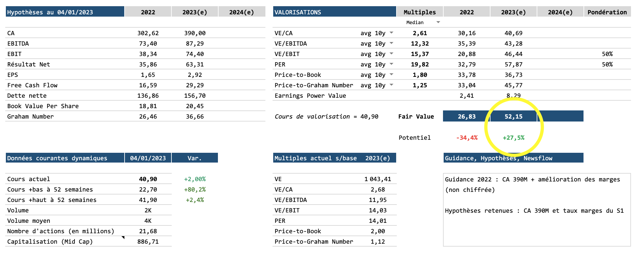
Task: Open the VE/EBIT avg 10y dropdown arrow
Action: point(391,53)
